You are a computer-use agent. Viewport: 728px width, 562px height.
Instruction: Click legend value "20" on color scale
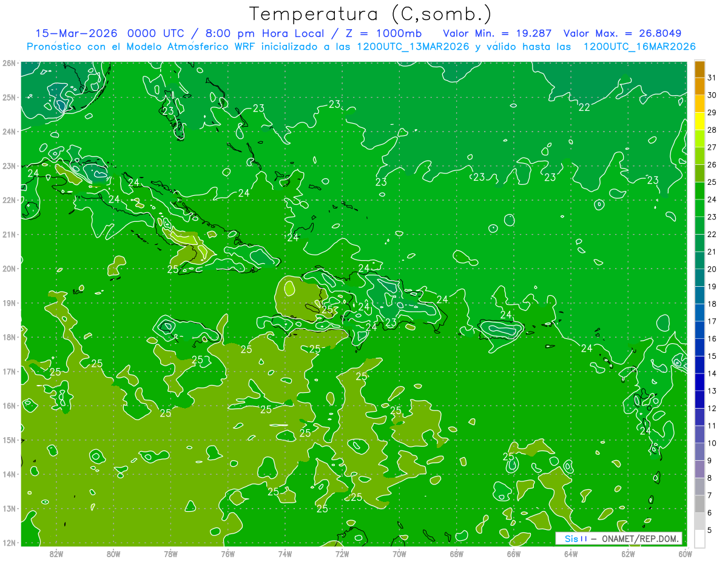712,269
